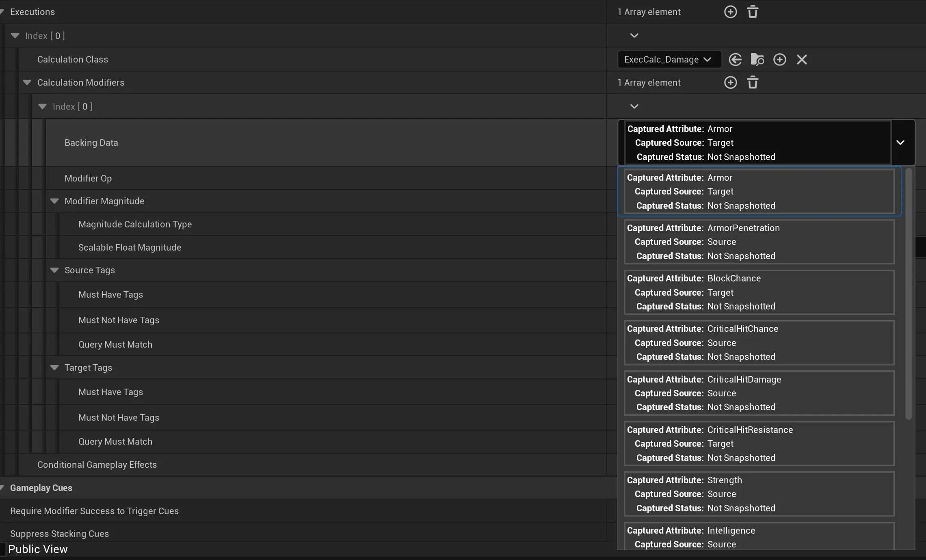This screenshot has width=926, height=560.
Task: Use selected asset arrow for Calculation Class
Action: click(735, 60)
